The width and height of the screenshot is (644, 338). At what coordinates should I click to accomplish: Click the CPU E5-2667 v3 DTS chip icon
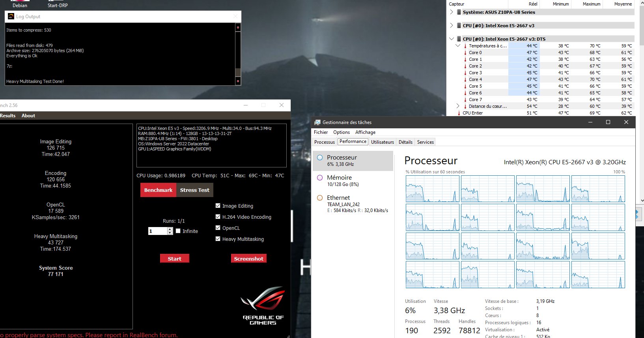click(x=459, y=39)
